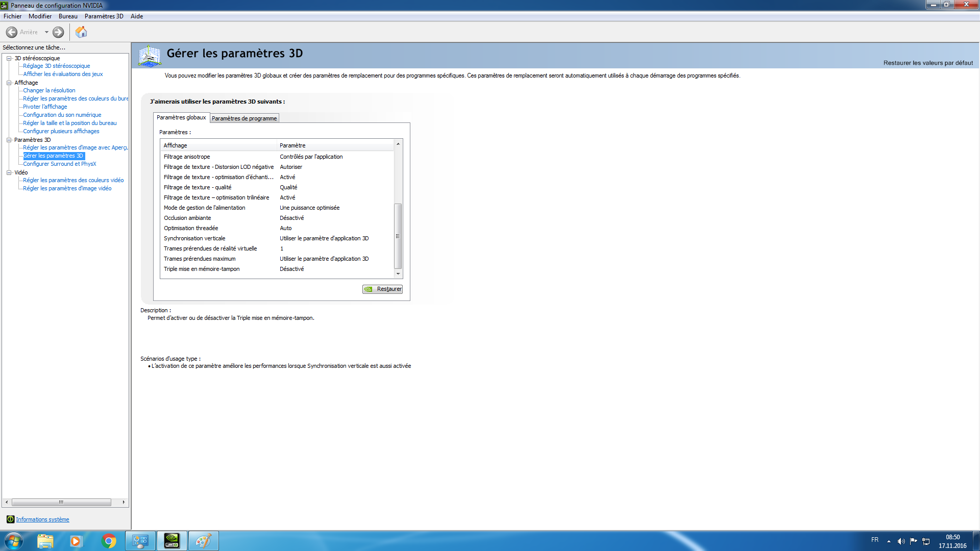Open Pivoter l'affichage
Viewport: 980px width, 551px height.
pos(45,107)
